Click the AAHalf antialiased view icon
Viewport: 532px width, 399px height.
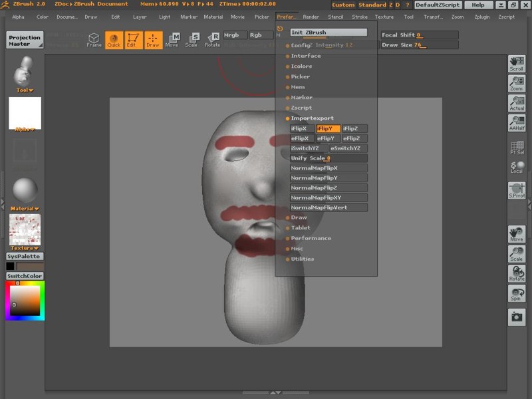click(517, 123)
